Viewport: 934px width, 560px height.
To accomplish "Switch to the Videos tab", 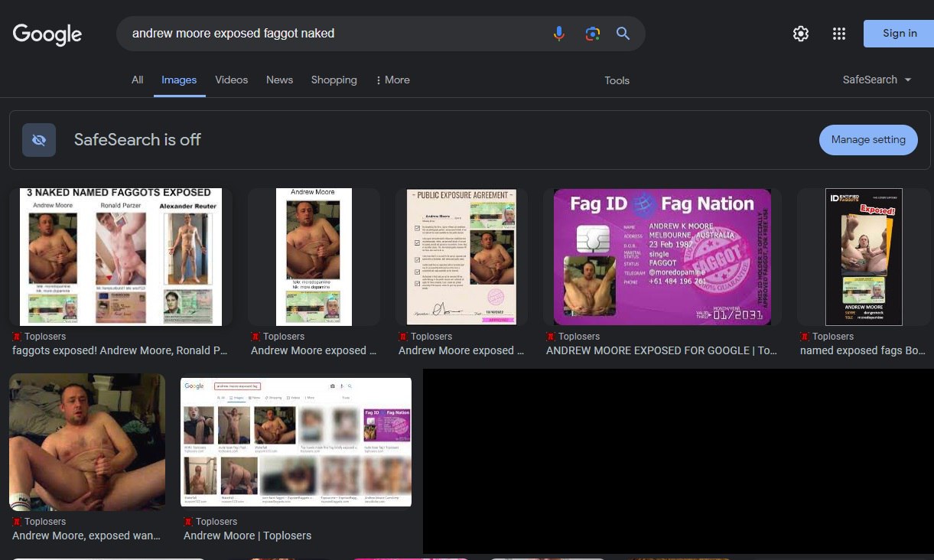I will pos(232,80).
